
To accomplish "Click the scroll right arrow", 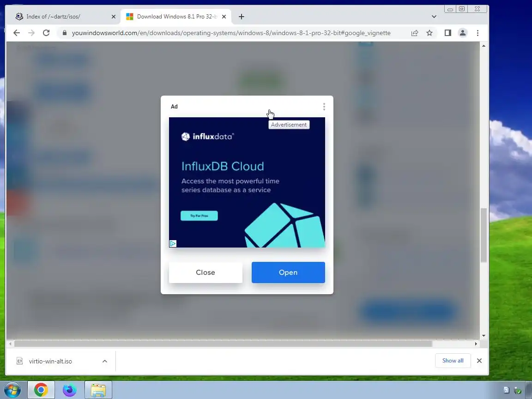I will tap(476, 344).
